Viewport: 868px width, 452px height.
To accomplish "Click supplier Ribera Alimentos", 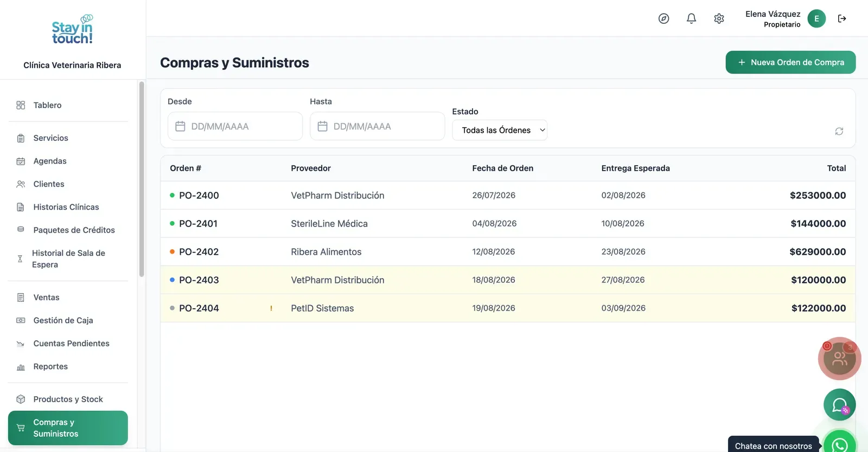I will (x=326, y=252).
